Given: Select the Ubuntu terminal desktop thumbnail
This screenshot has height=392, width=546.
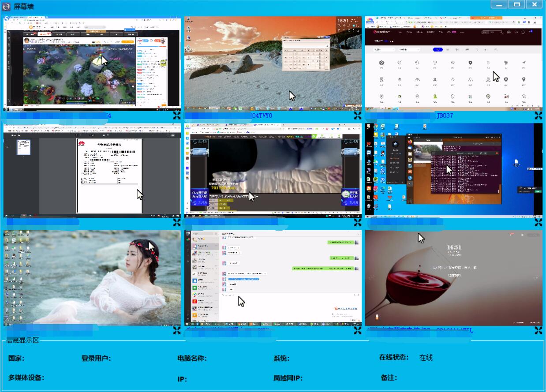Looking at the screenshot, I should pyautogui.click(x=453, y=170).
